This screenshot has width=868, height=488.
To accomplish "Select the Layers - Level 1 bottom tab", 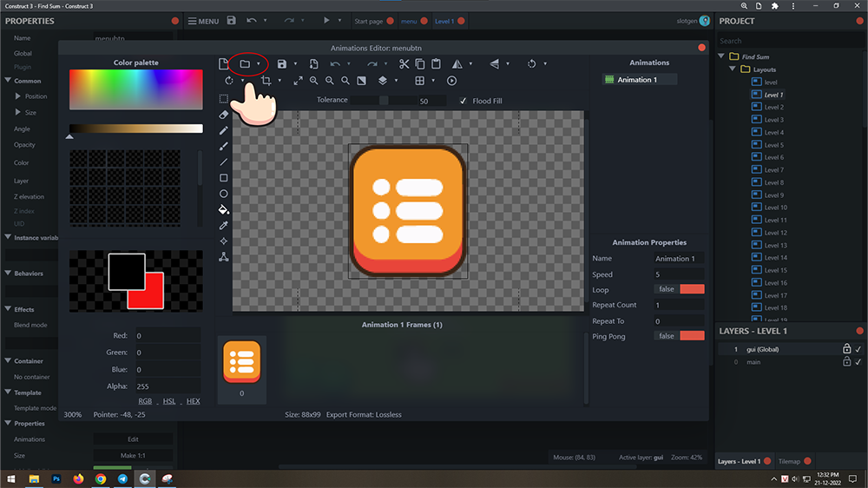I will (x=739, y=461).
